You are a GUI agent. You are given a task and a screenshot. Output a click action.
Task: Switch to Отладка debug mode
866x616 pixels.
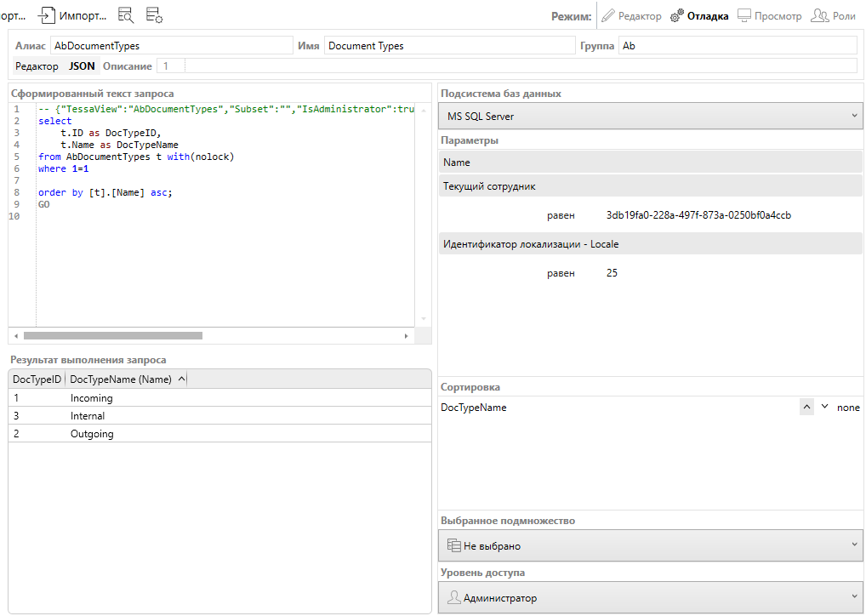coord(699,16)
